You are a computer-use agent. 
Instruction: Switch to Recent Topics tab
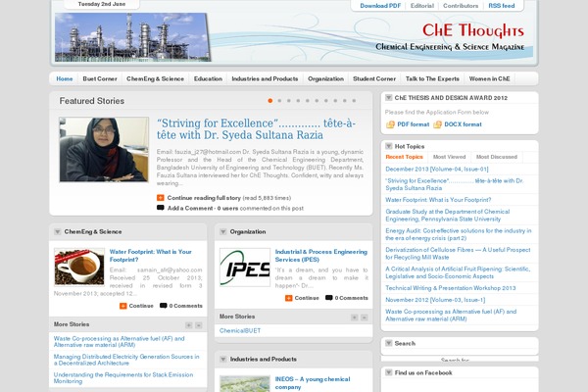(404, 157)
